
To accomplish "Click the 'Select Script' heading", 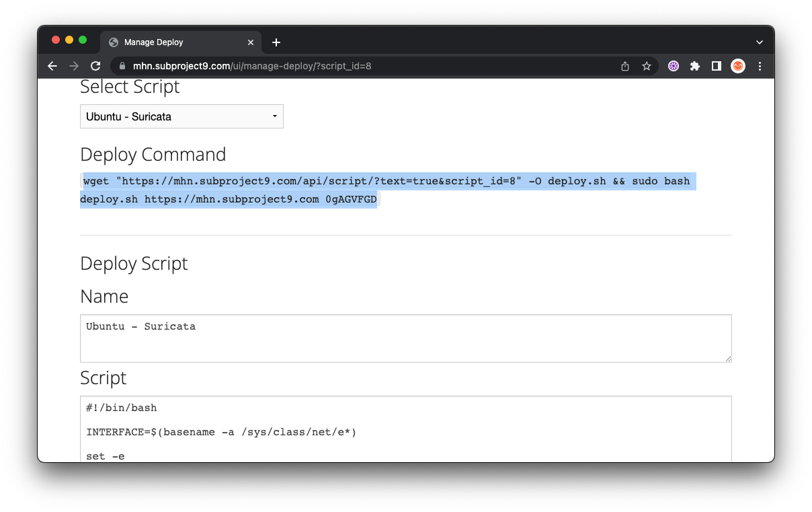I will (x=130, y=87).
